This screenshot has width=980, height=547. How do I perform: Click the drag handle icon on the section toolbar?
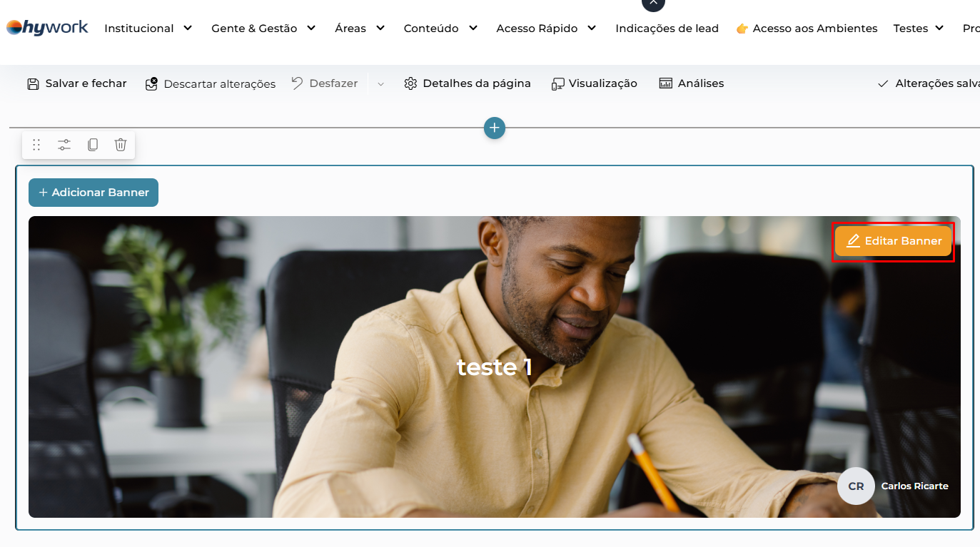pyautogui.click(x=36, y=145)
